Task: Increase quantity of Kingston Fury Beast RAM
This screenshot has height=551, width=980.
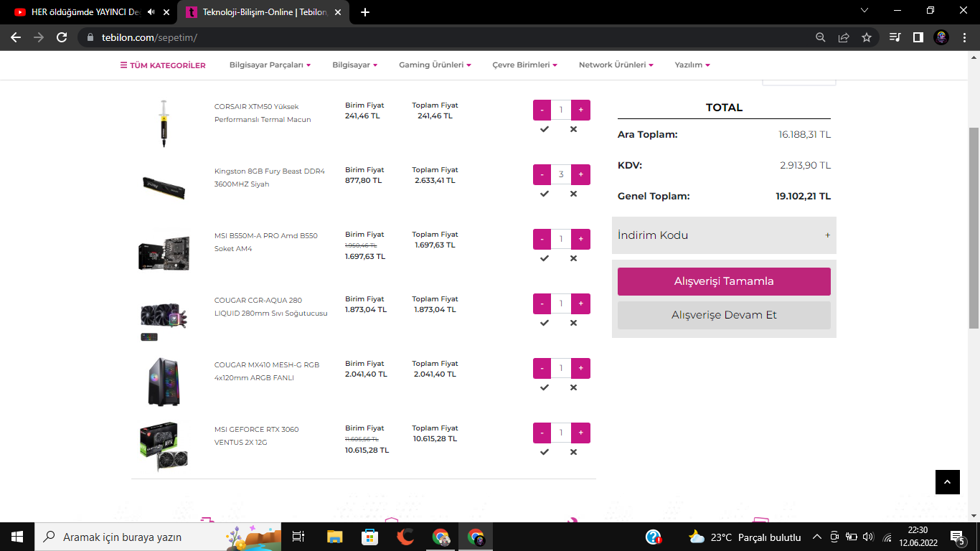Action: (x=580, y=174)
